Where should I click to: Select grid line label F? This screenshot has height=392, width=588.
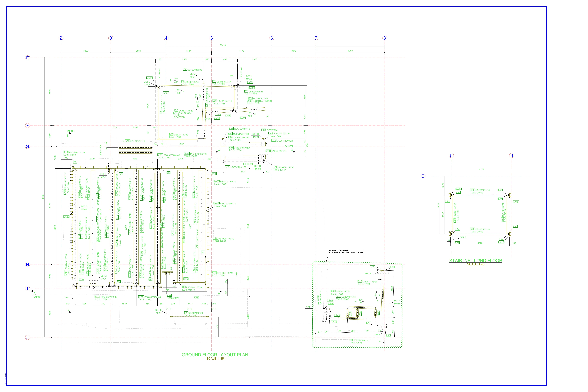coord(28,125)
